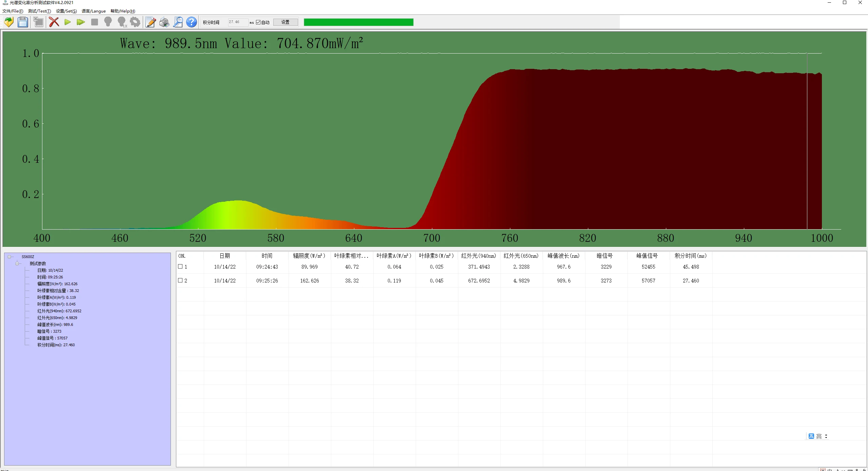Click the edit report pencil icon

click(151, 22)
